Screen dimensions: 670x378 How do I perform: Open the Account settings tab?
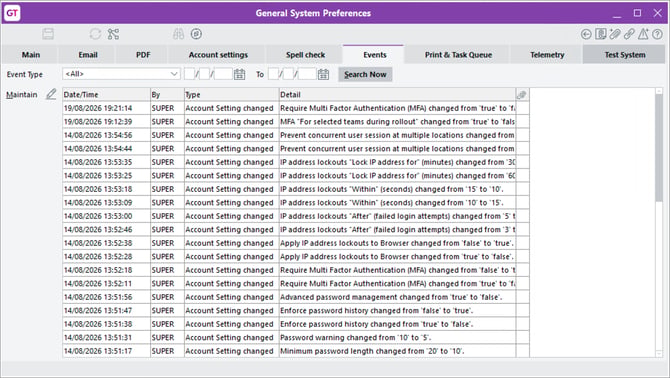pyautogui.click(x=218, y=55)
